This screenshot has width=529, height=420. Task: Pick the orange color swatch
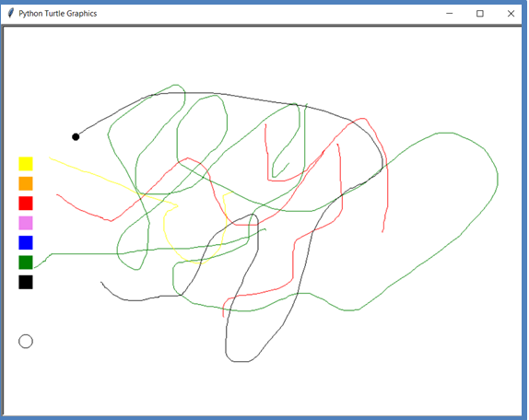pyautogui.click(x=26, y=183)
